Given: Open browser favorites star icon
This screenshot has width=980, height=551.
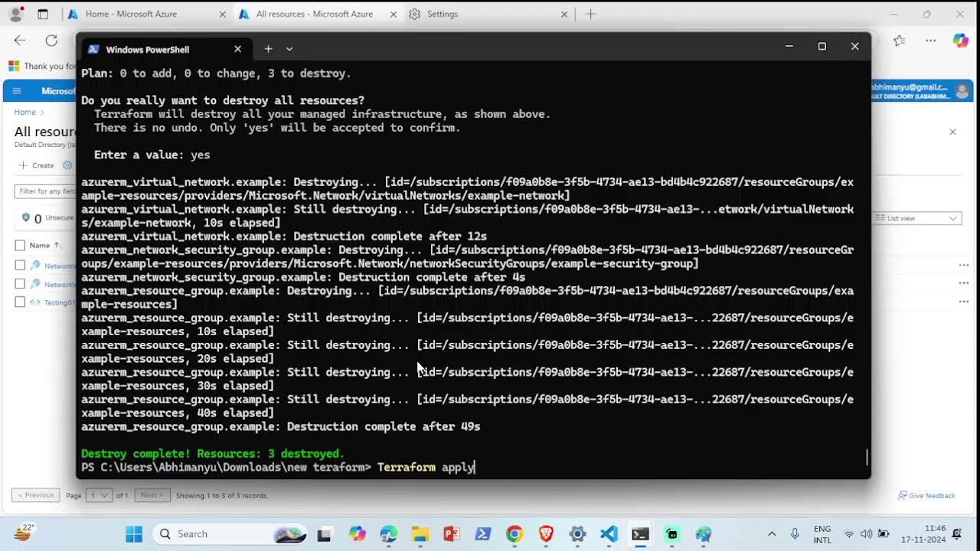Looking at the screenshot, I should tap(900, 41).
